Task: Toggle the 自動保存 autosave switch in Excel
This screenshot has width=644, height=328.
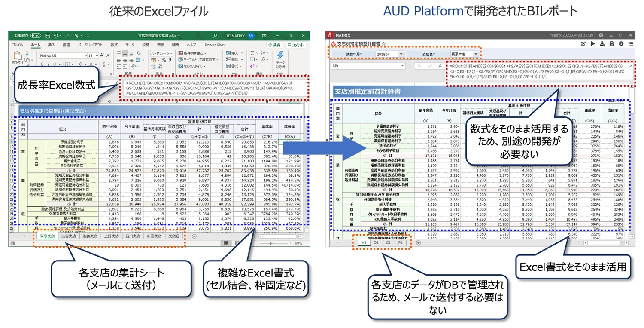Action: tap(36, 36)
